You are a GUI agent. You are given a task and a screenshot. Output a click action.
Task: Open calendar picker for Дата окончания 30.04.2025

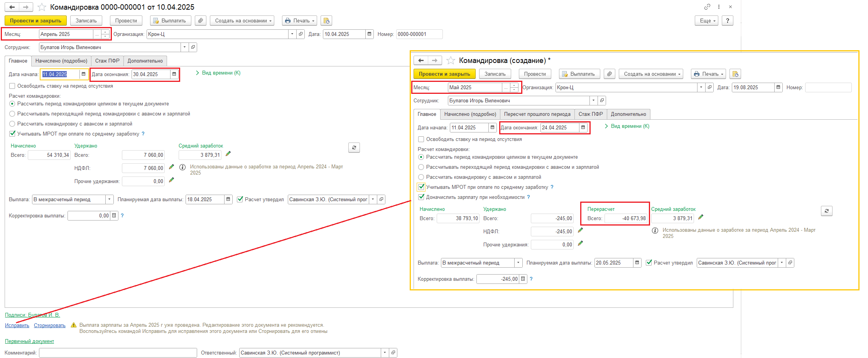pos(174,74)
